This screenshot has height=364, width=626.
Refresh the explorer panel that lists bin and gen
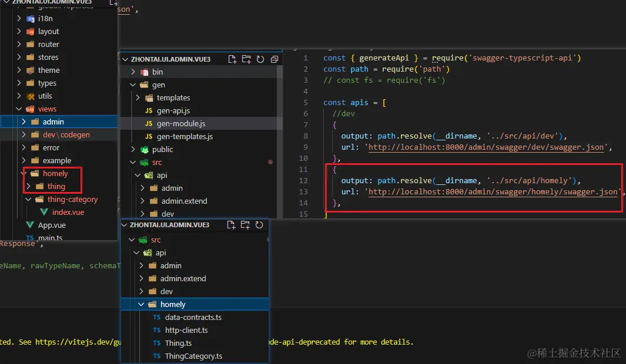pos(260,59)
